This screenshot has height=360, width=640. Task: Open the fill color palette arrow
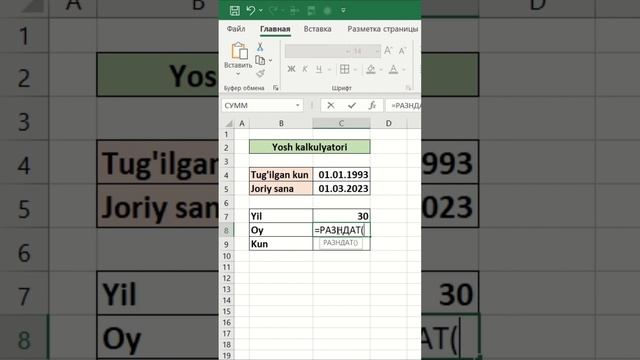[x=381, y=69]
